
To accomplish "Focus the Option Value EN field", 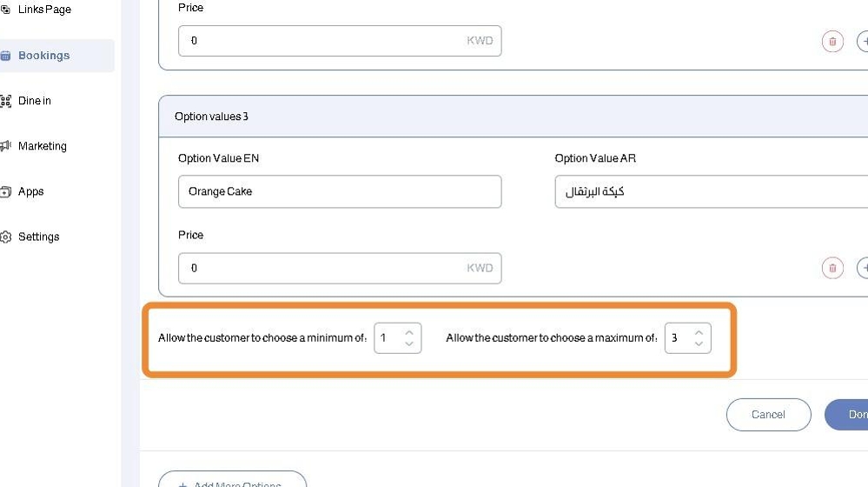I will click(x=340, y=191).
